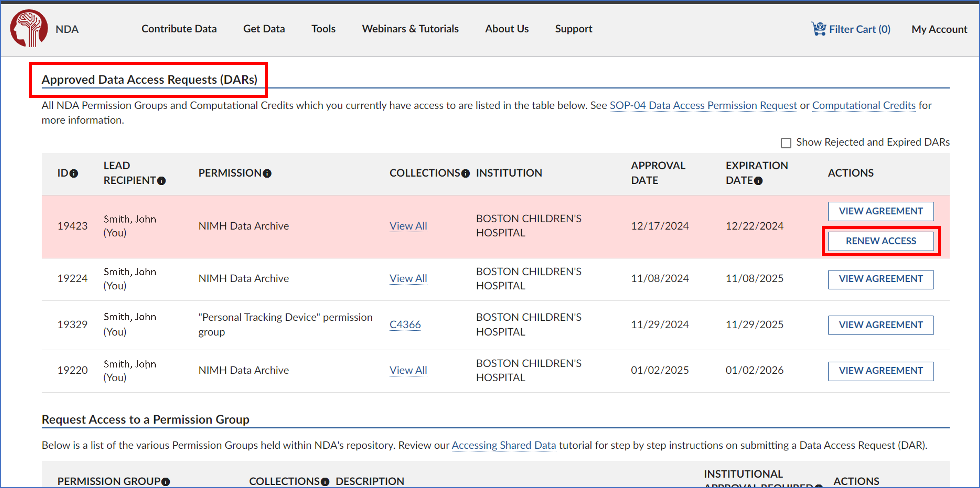The width and height of the screenshot is (980, 488).
Task: Click Request Access to a Permission Group heading
Action: coord(145,420)
